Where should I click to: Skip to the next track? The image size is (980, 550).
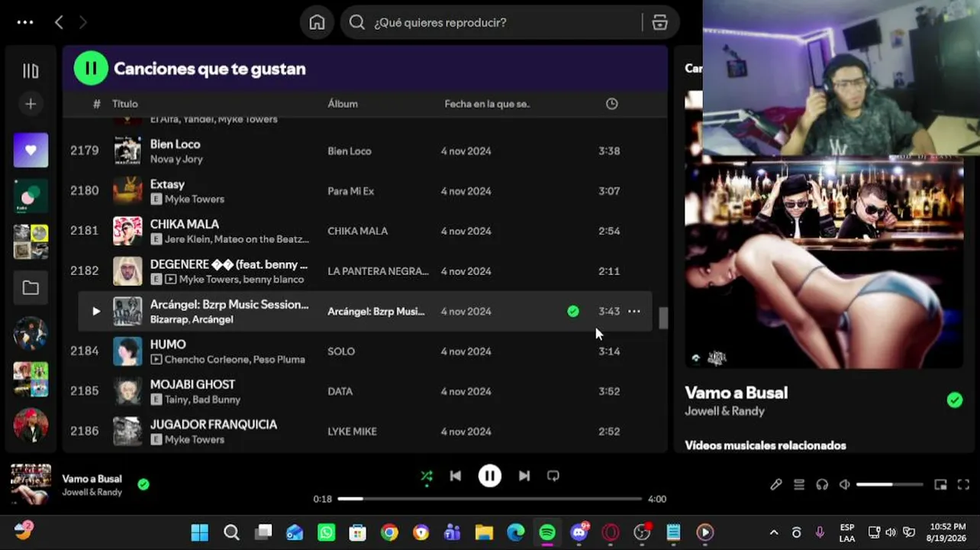click(x=524, y=476)
